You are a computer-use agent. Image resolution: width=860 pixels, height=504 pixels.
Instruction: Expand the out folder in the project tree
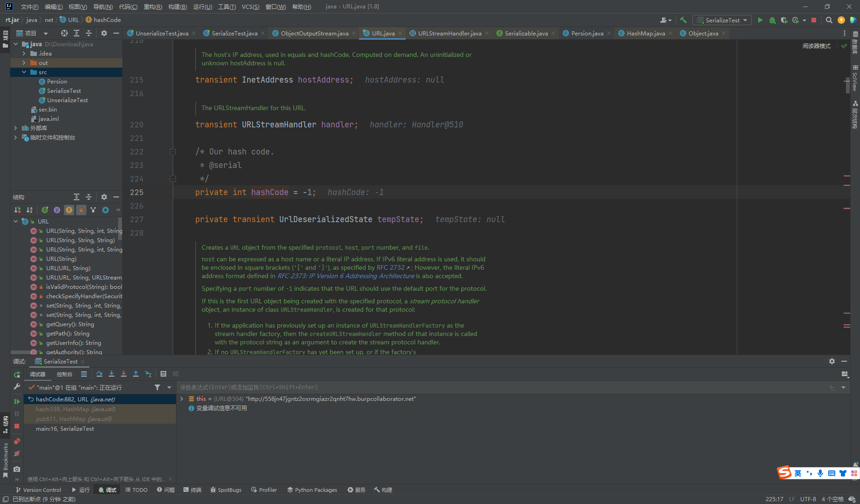(x=24, y=63)
